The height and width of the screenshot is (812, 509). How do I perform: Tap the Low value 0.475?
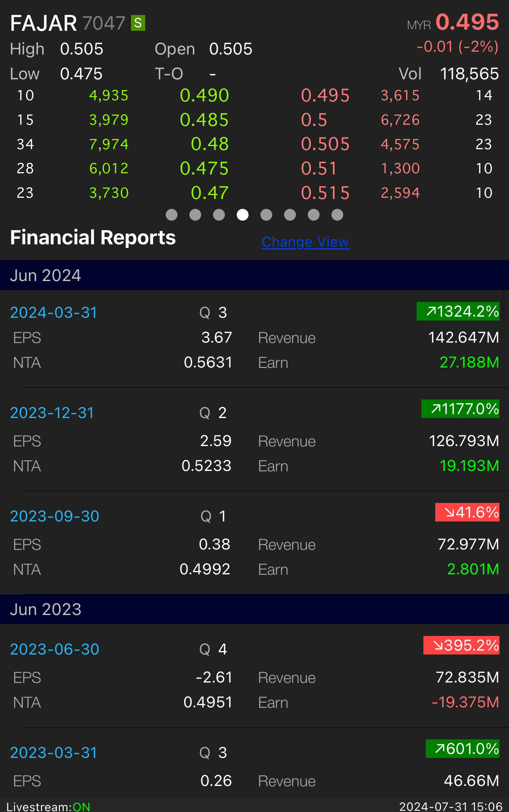point(81,74)
